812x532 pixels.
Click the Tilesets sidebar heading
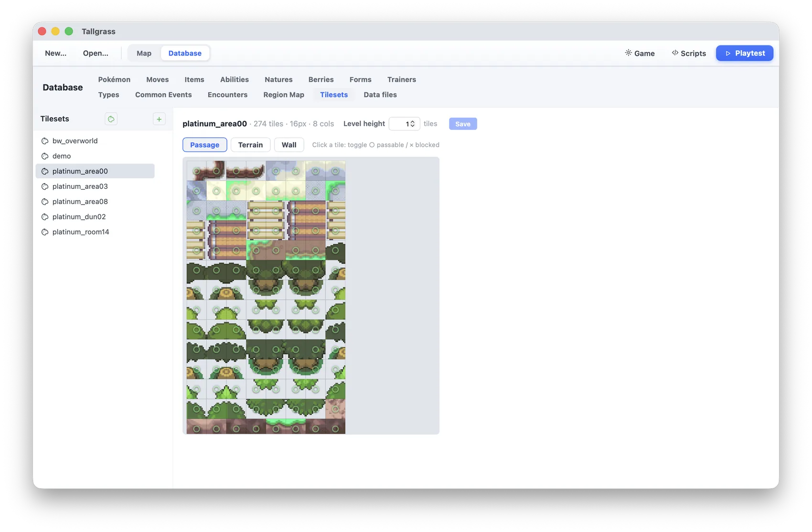click(55, 119)
